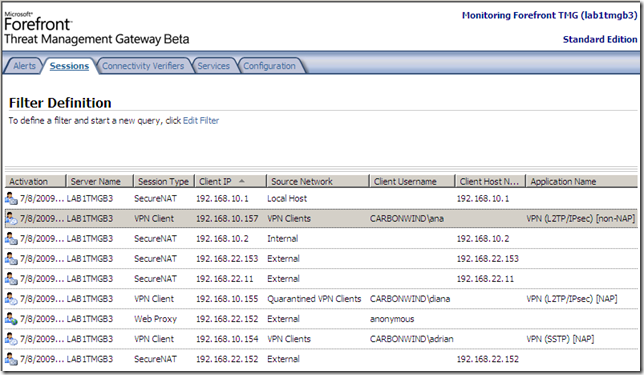Select the Local Host source network cell
Image resolution: width=644 pixels, height=375 pixels.
287,199
